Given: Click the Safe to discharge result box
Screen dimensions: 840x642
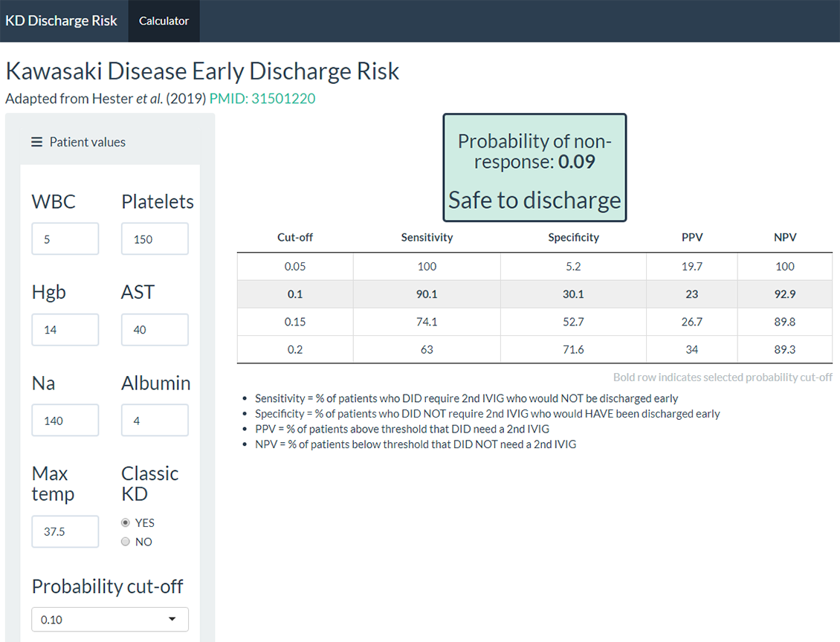Looking at the screenshot, I should coord(534,168).
